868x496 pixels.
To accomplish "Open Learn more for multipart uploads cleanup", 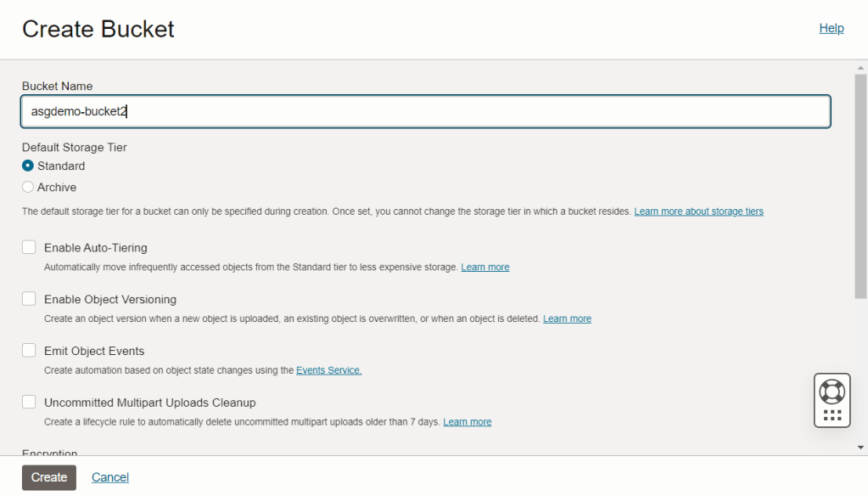I will [467, 421].
